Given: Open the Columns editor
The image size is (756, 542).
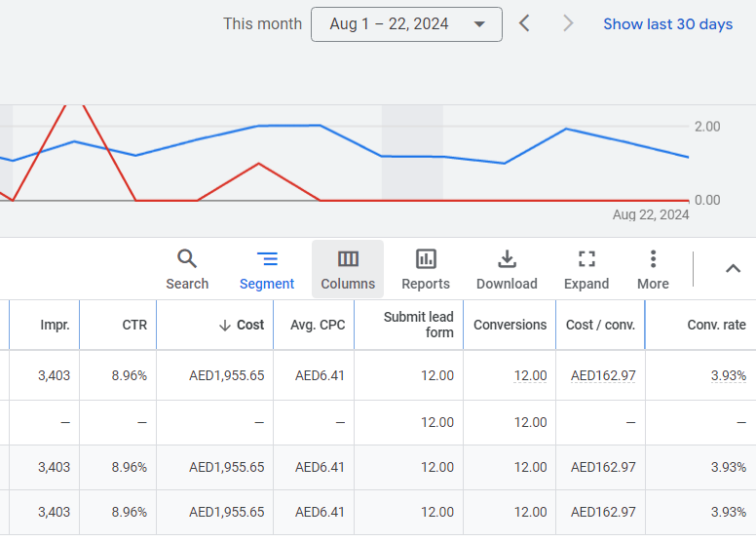Looking at the screenshot, I should pyautogui.click(x=348, y=269).
